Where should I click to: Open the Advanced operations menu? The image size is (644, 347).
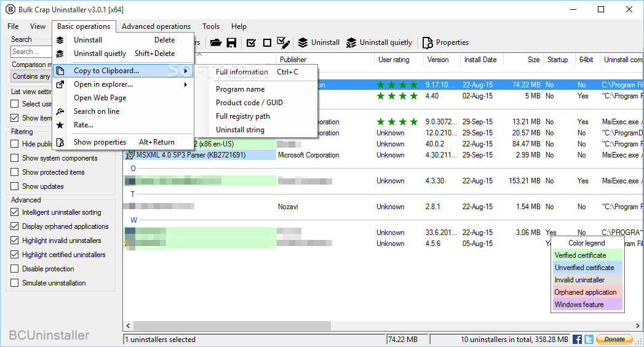tap(156, 26)
